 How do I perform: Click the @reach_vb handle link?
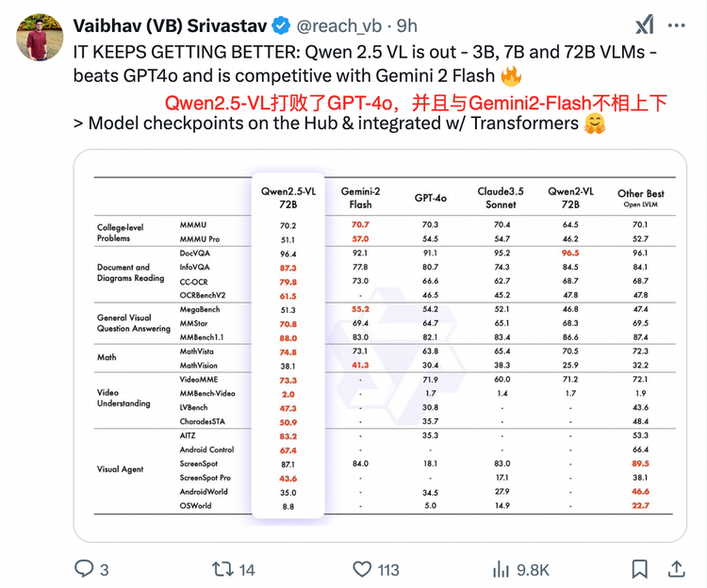pos(339,26)
